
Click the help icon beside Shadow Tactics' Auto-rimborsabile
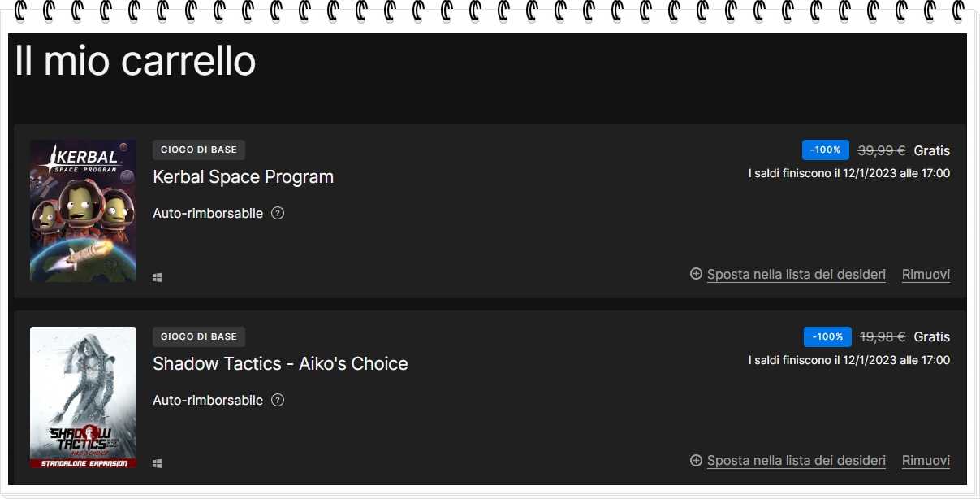[x=278, y=400]
